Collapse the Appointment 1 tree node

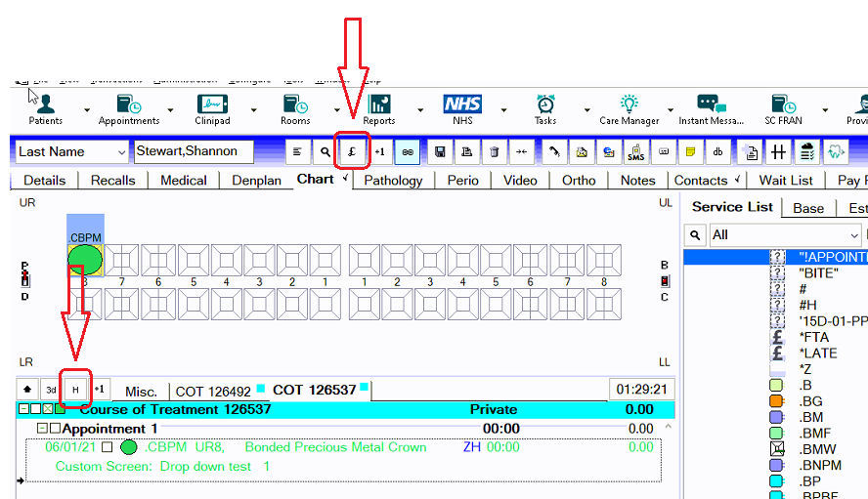pyautogui.click(x=42, y=429)
